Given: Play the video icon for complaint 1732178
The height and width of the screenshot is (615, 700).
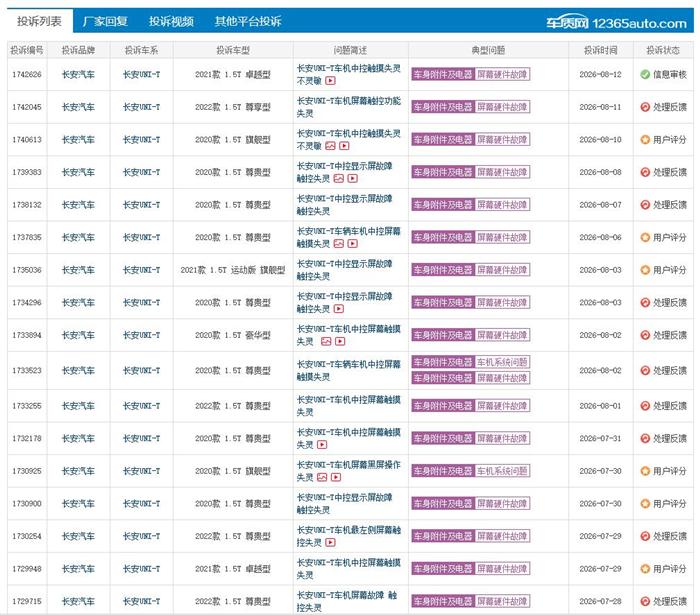Looking at the screenshot, I should coord(322,445).
